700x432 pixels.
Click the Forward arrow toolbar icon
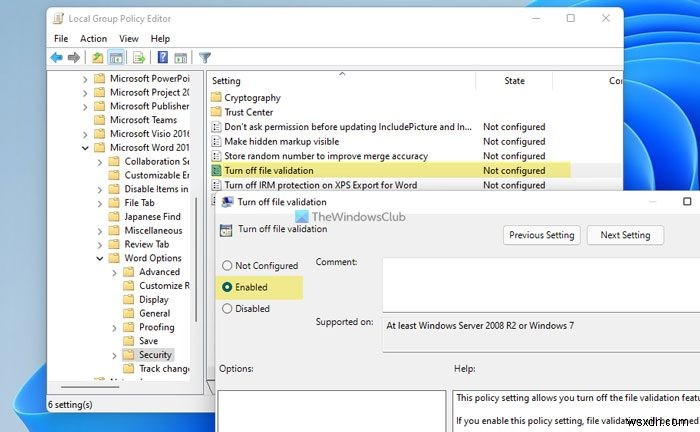74,58
